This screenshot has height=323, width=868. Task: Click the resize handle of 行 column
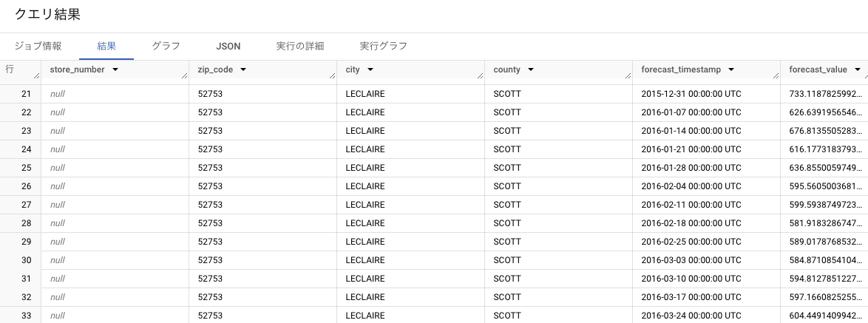click(x=37, y=76)
